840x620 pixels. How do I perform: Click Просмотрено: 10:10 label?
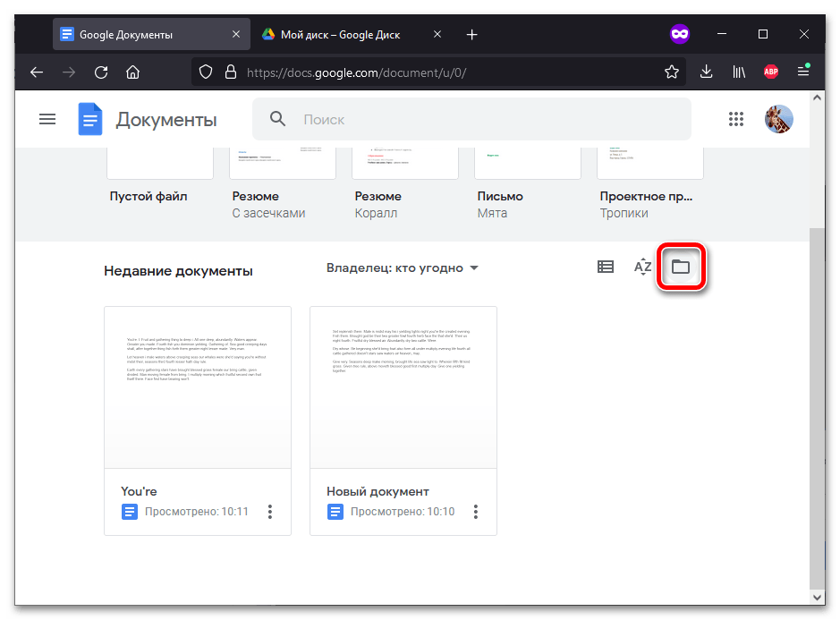pos(403,512)
